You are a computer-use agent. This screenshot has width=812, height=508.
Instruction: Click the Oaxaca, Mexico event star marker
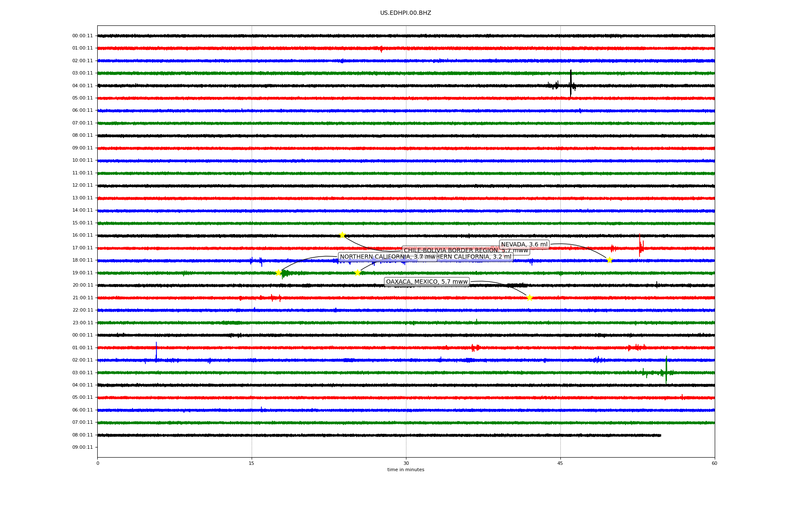coord(529,298)
